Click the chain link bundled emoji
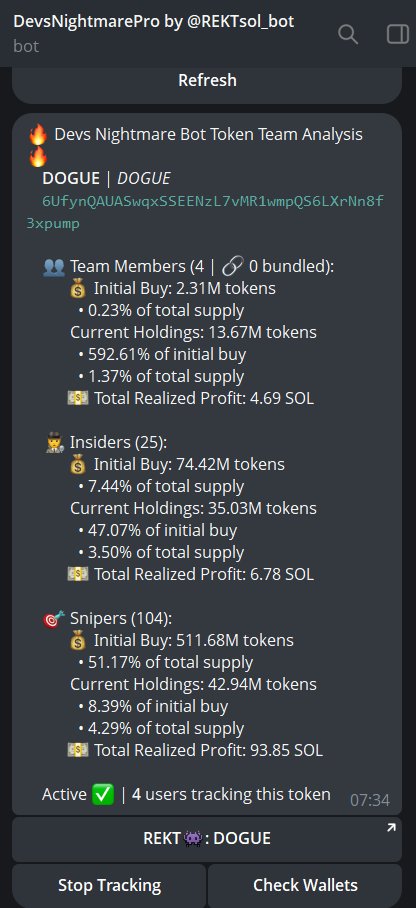Screen dimensions: 416x908 [233, 267]
